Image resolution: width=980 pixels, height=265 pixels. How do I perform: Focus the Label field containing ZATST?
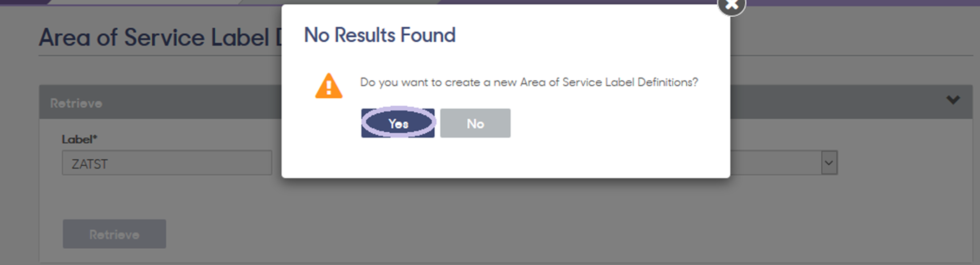(167, 163)
